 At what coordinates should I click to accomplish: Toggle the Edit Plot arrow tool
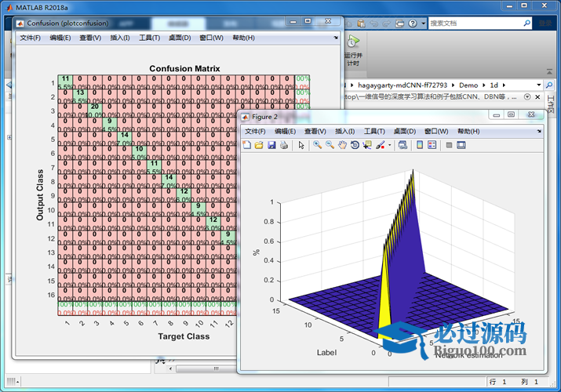(301, 145)
